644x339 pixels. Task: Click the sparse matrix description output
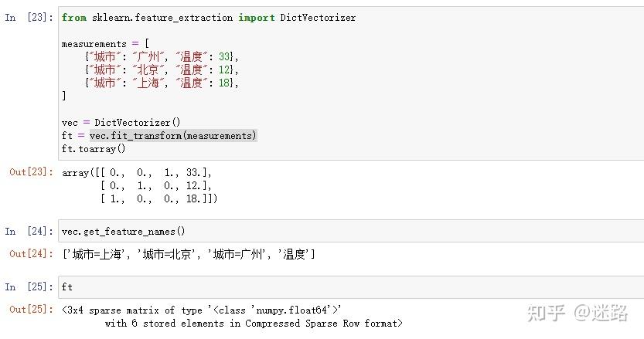232,316
